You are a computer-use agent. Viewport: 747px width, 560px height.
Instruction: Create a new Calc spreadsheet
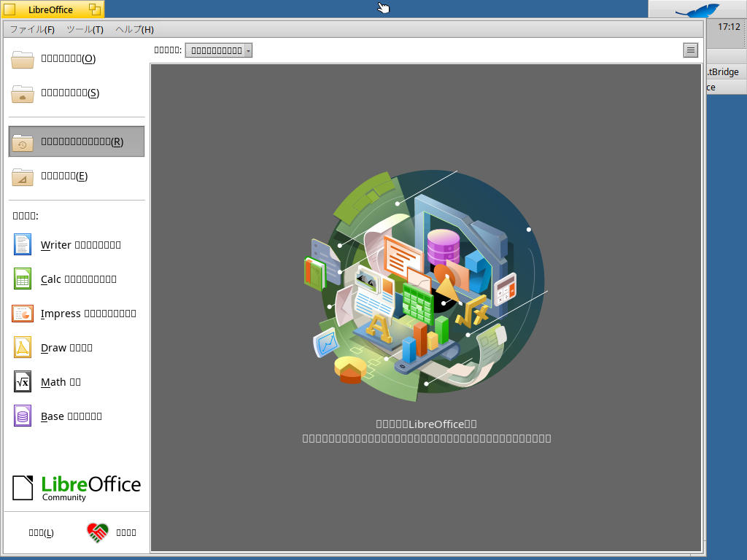(76, 279)
